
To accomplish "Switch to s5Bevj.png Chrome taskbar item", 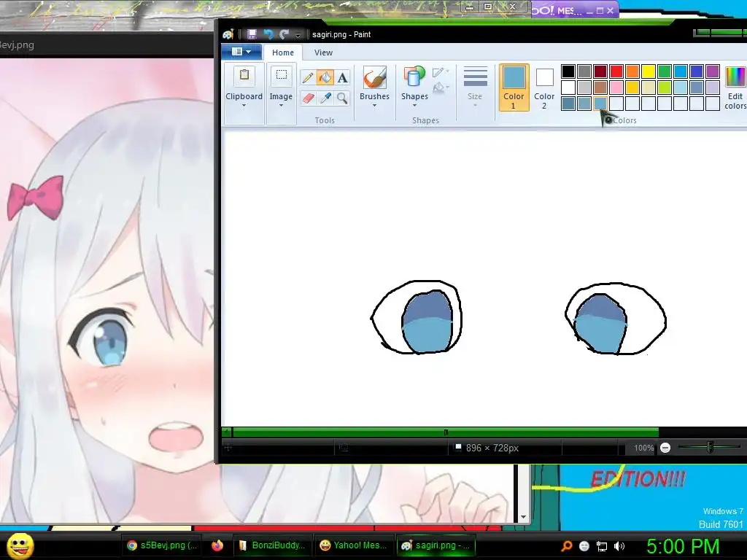I will click(162, 545).
